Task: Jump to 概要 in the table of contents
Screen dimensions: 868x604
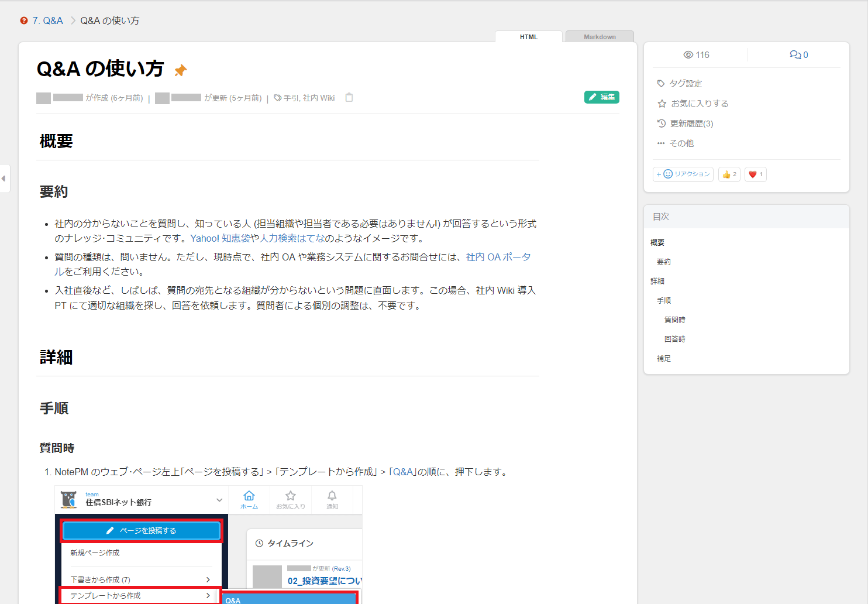Action: point(657,243)
